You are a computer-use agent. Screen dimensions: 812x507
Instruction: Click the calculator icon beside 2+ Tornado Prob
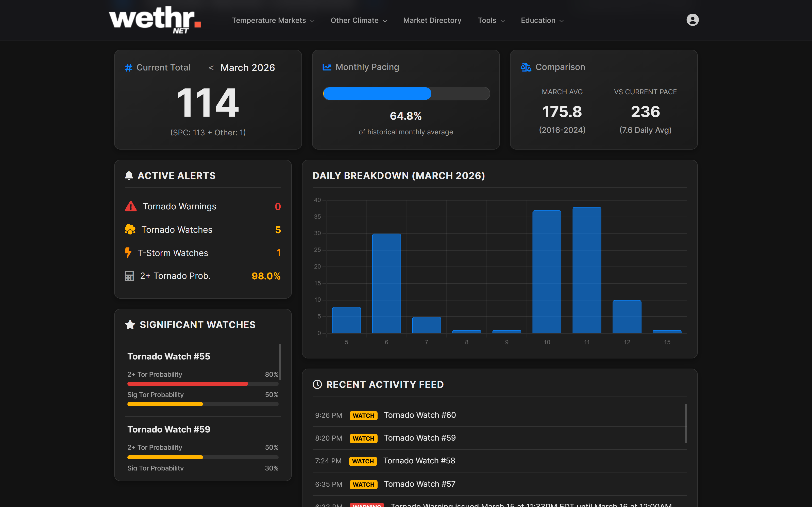pyautogui.click(x=130, y=276)
